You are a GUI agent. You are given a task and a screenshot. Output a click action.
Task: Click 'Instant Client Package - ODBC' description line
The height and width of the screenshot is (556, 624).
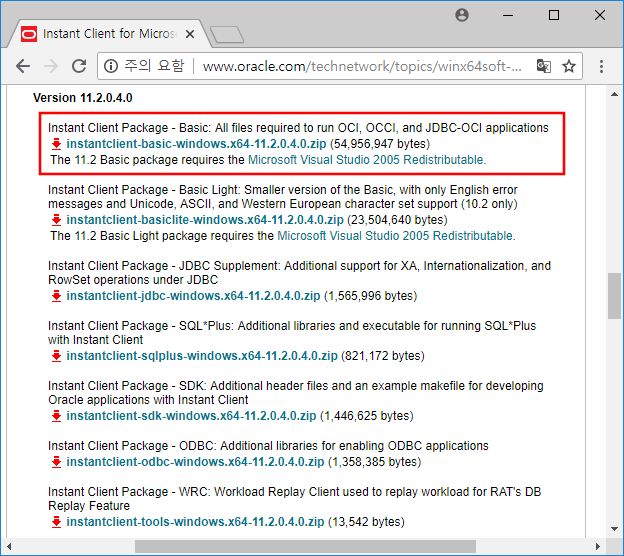[x=268, y=446]
